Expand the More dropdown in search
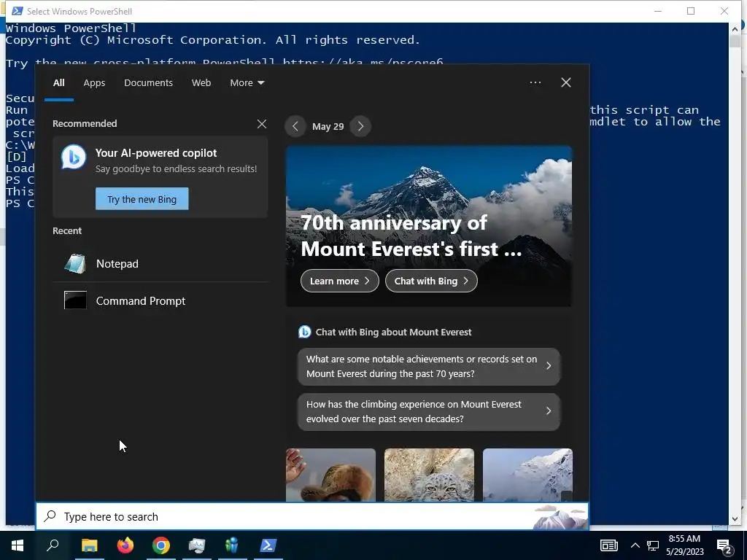The width and height of the screenshot is (747, 560). 247,83
